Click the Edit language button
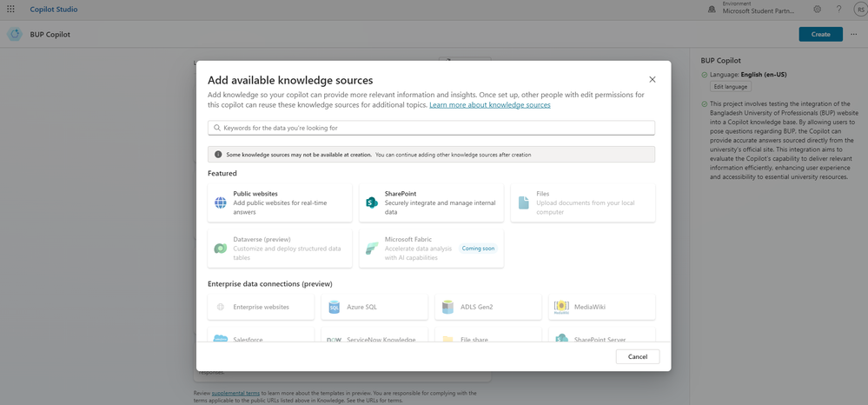 pos(730,87)
